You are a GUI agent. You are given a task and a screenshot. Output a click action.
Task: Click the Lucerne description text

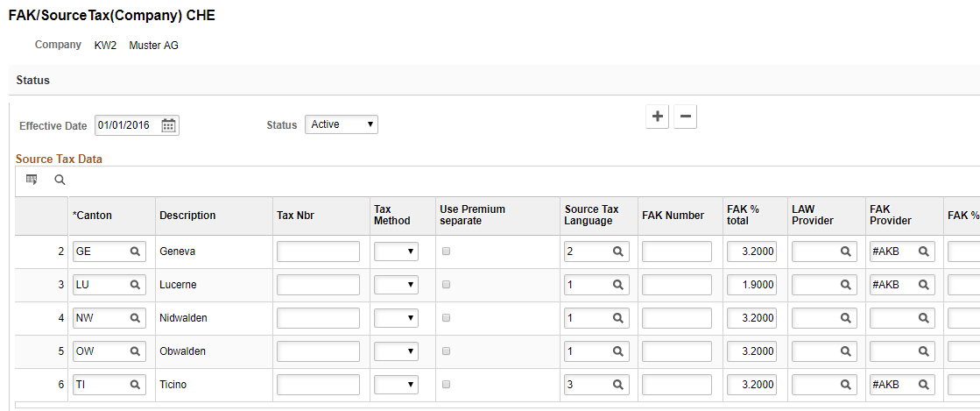click(x=178, y=285)
